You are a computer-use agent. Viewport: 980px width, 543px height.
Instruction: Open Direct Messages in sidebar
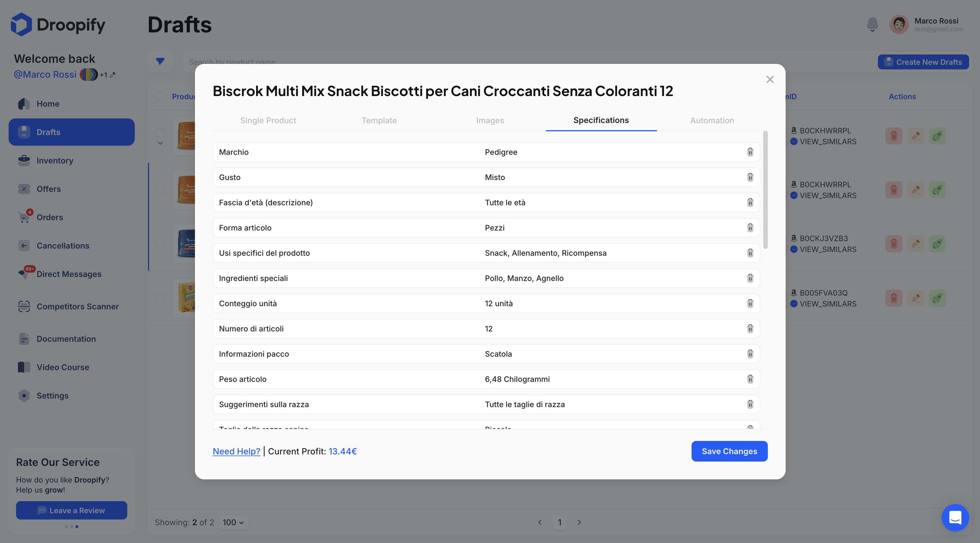point(71,274)
